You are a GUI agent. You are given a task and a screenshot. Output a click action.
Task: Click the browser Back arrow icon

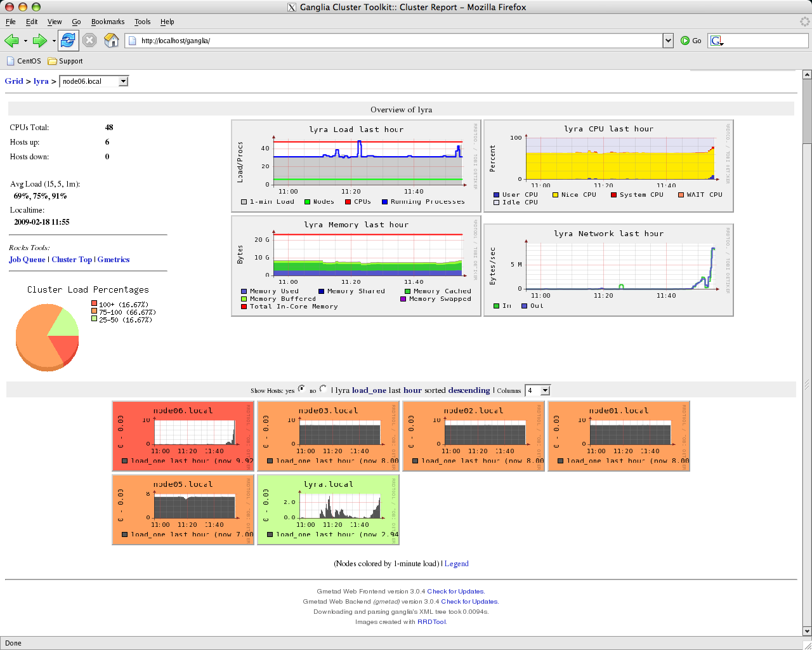point(11,41)
